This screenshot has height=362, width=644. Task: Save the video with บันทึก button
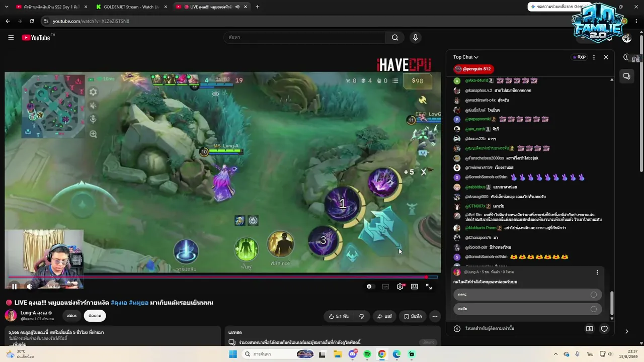[x=413, y=316]
